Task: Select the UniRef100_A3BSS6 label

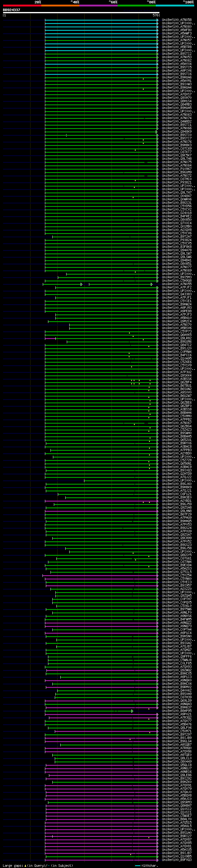Action: [x=177, y=379]
